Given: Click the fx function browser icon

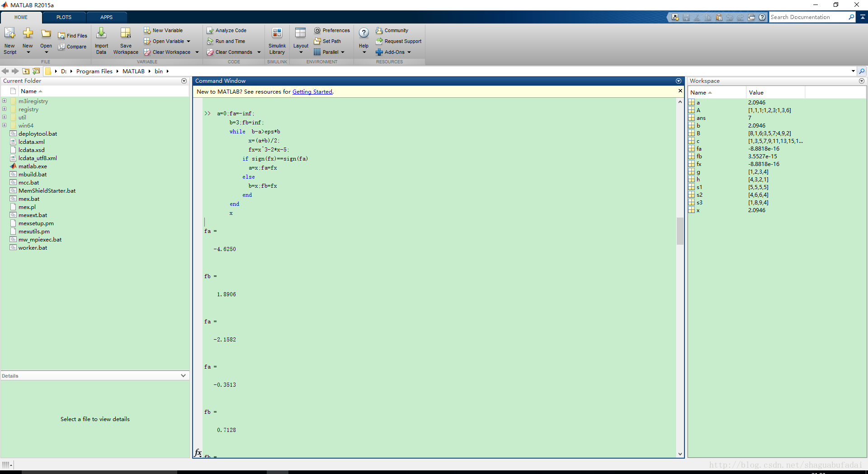Looking at the screenshot, I should point(198,452).
